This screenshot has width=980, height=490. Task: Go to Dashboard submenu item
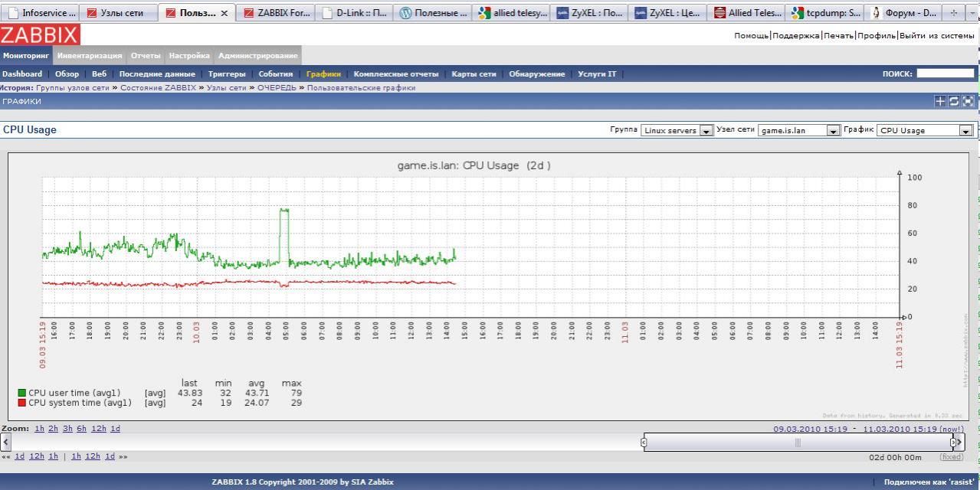coord(22,74)
